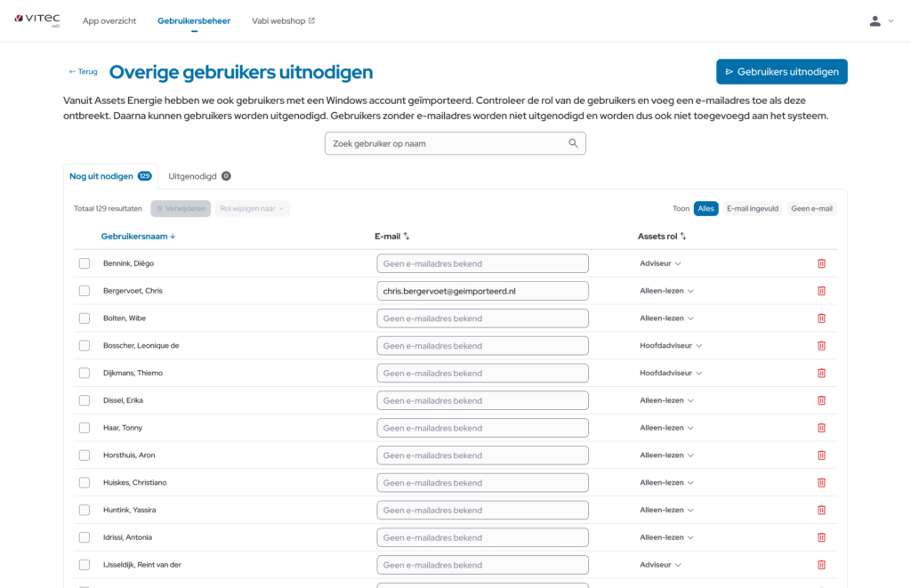The image size is (911, 588).
Task: Open Alleen-lezen role dropdown for Idrissi, Antonia
Action: [x=666, y=537]
